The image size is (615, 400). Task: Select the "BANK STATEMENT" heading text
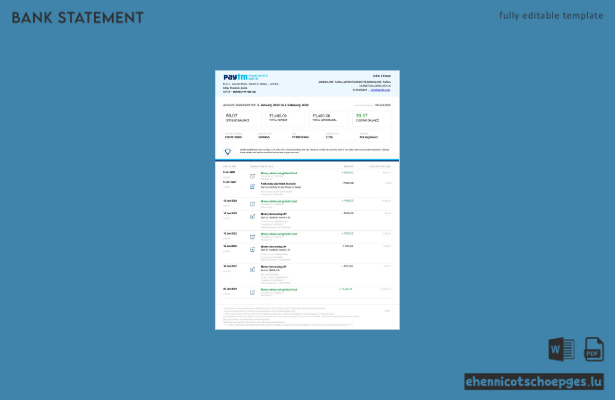(78, 18)
